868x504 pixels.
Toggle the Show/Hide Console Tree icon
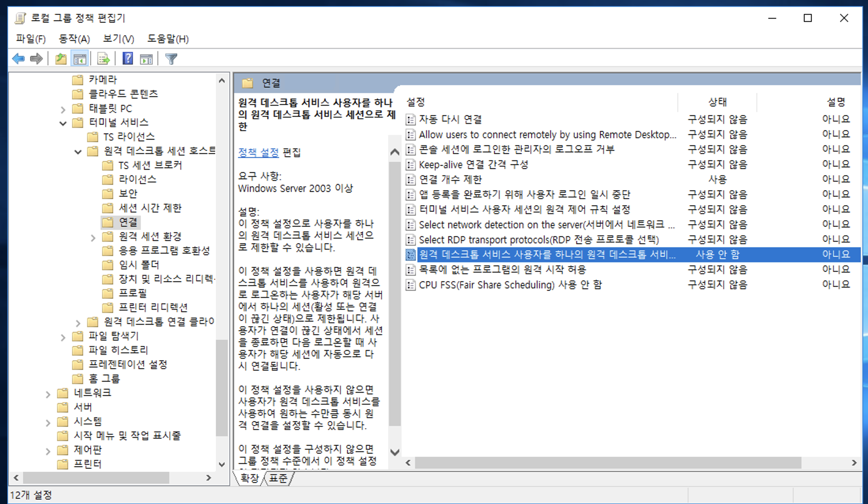coord(79,59)
